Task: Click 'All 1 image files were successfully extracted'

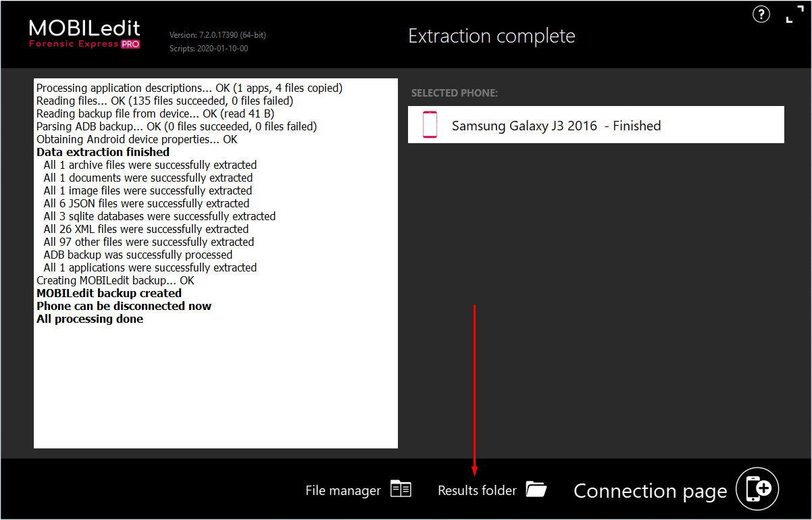Action: pyautogui.click(x=148, y=190)
